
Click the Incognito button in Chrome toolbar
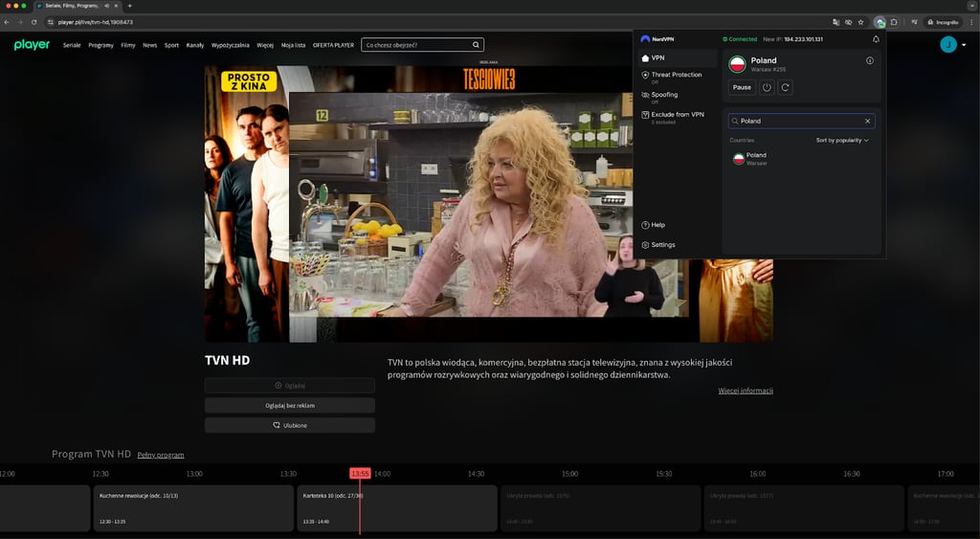coord(943,22)
